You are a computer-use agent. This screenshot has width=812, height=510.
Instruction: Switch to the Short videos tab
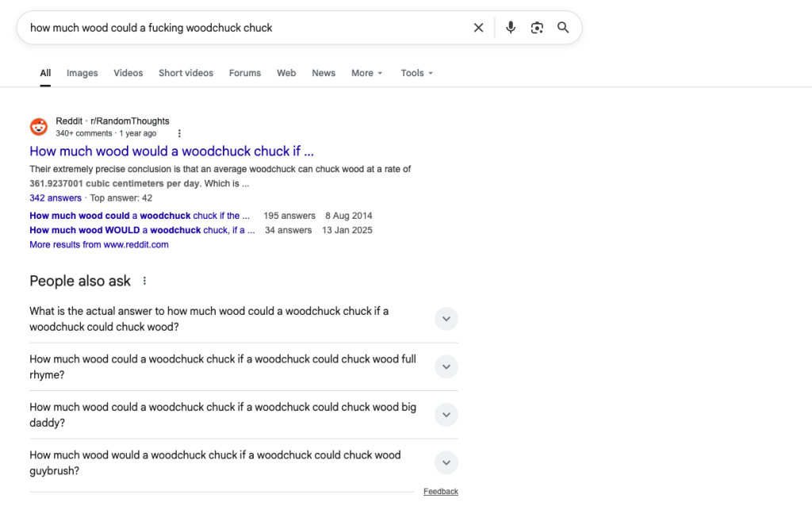pos(186,73)
